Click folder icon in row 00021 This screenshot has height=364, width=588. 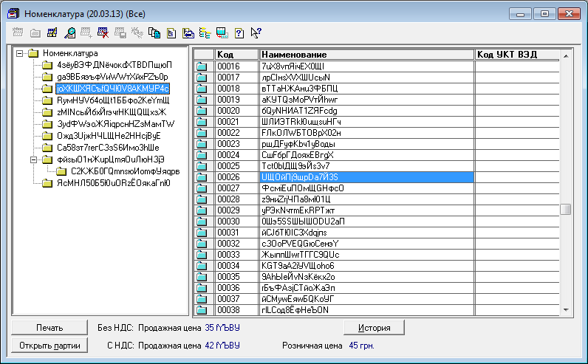(202, 123)
